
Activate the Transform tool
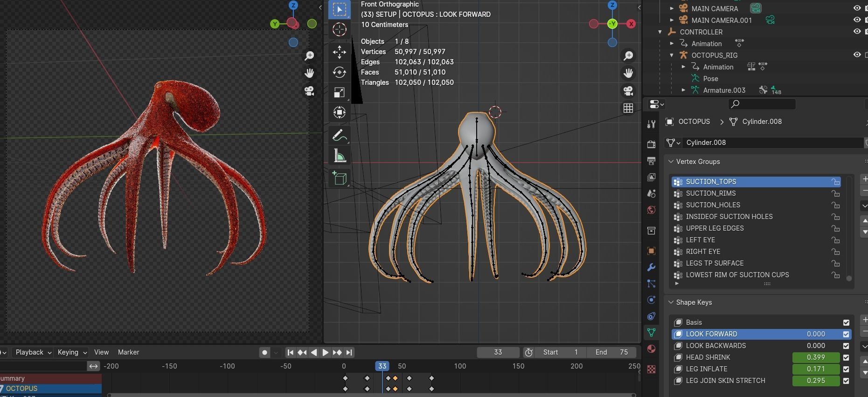click(x=340, y=112)
